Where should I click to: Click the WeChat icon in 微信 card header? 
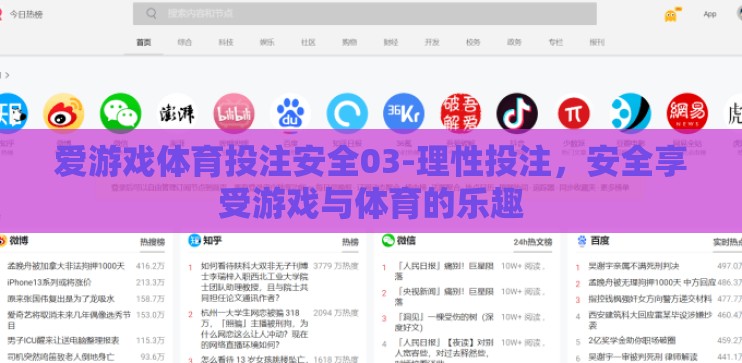point(388,240)
